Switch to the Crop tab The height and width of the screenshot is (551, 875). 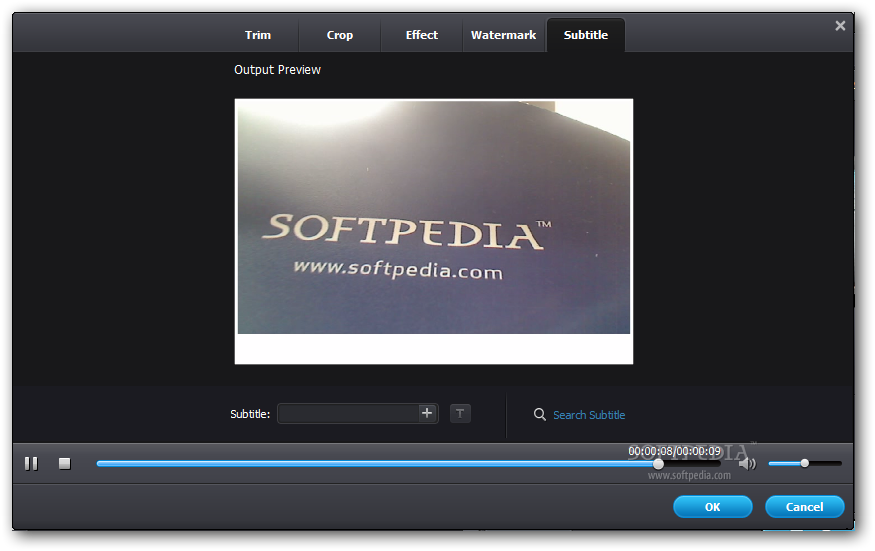340,35
